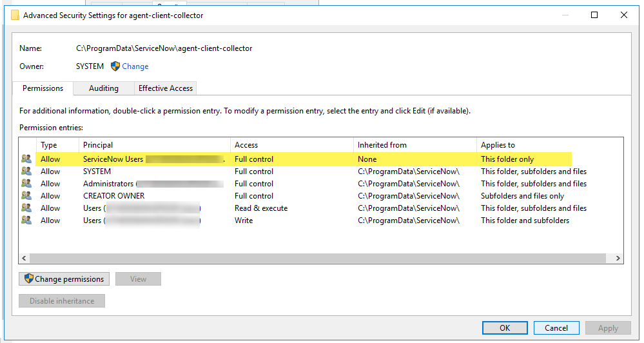
Task: Close the Advanced Security Settings window
Action: tap(624, 15)
